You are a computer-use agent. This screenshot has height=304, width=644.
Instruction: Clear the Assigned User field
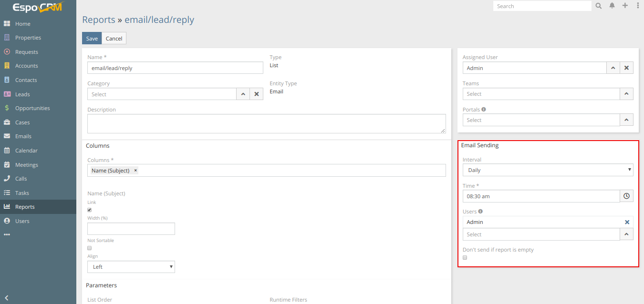coord(626,68)
